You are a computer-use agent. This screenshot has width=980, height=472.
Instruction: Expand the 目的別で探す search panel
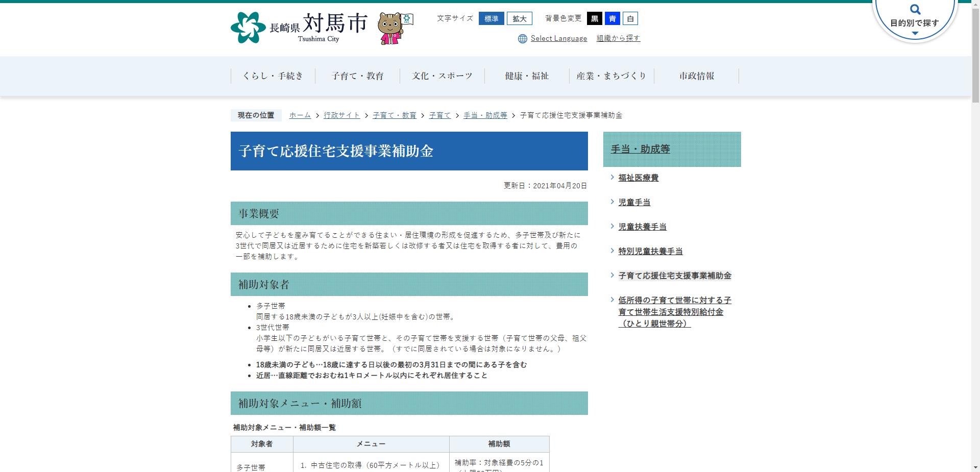(x=915, y=21)
